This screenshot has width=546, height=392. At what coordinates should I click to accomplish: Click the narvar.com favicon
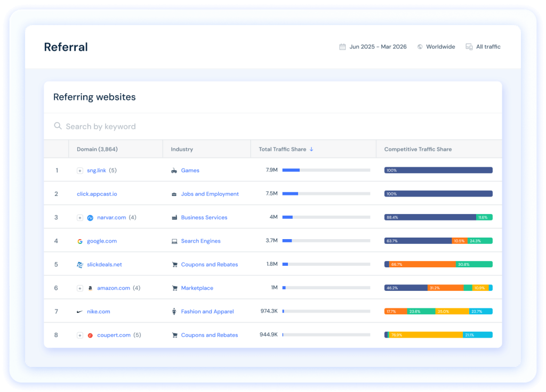click(x=90, y=218)
